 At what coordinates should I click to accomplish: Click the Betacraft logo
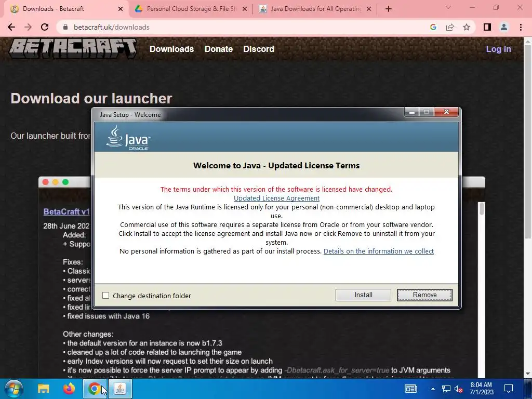73,48
